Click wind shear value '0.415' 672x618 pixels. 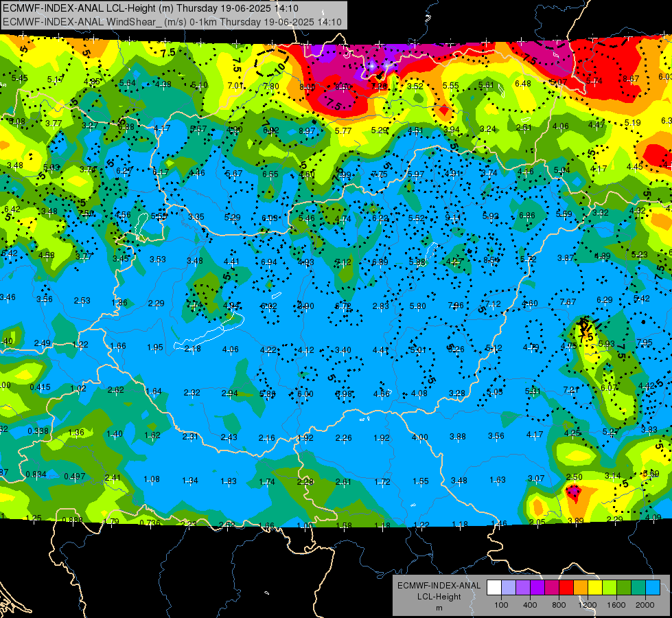[x=40, y=387]
